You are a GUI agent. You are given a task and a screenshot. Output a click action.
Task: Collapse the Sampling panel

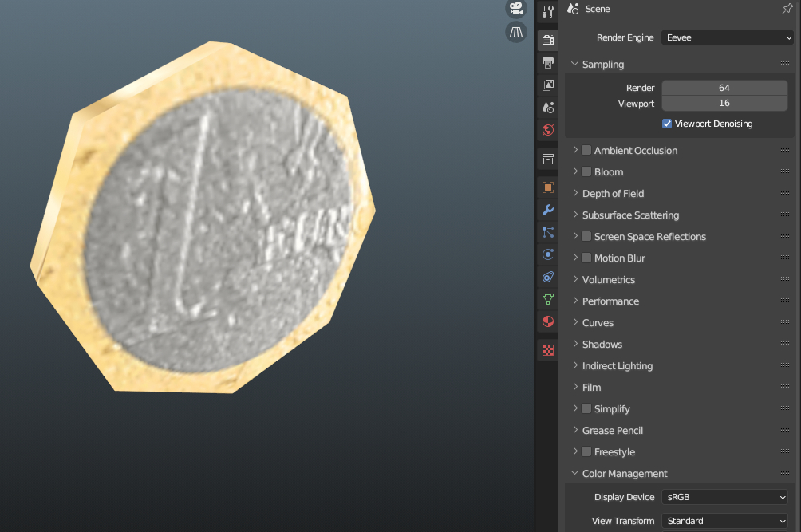click(x=602, y=65)
